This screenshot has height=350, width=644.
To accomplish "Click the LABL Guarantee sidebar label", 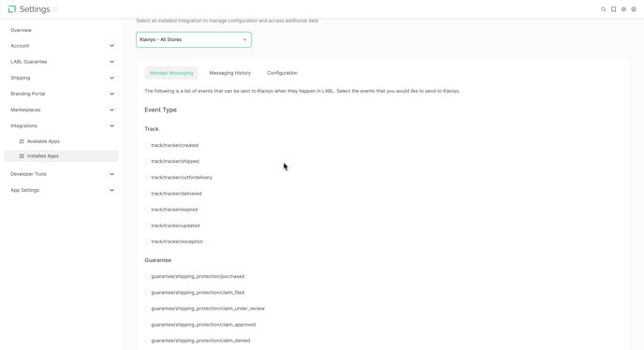I will click(29, 62).
